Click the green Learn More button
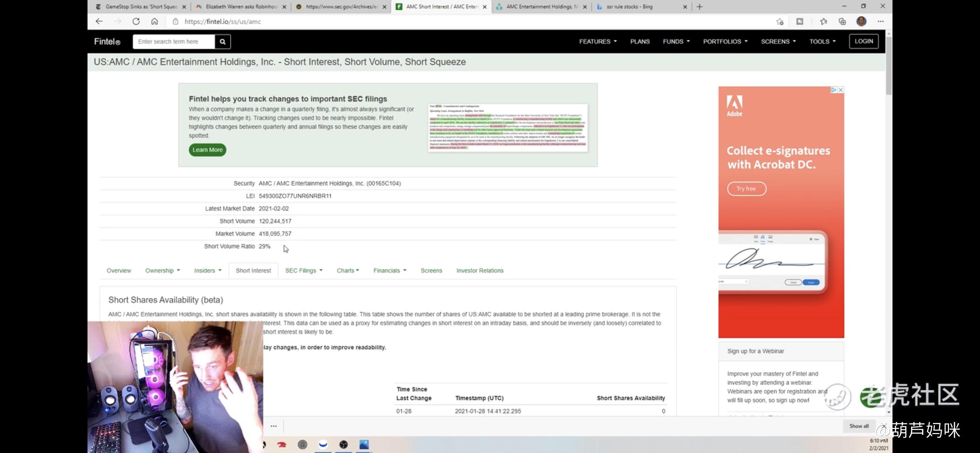Screen dimensions: 980x453 pyautogui.click(x=207, y=150)
